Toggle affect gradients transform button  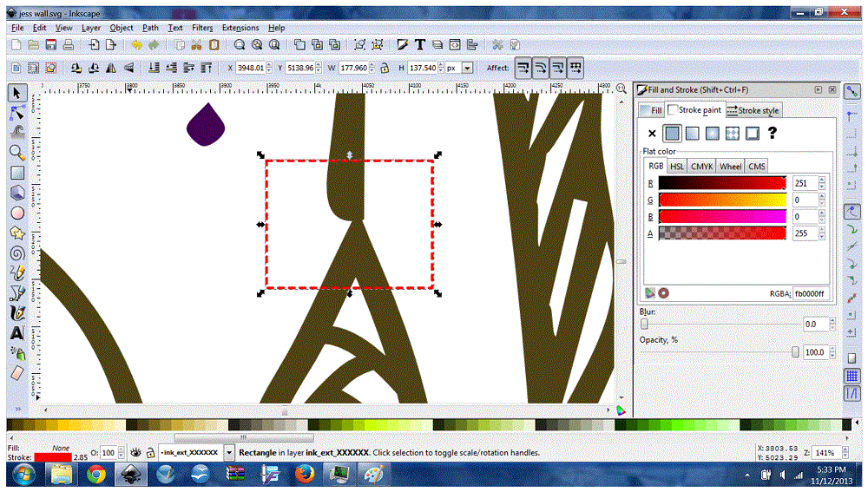(558, 68)
